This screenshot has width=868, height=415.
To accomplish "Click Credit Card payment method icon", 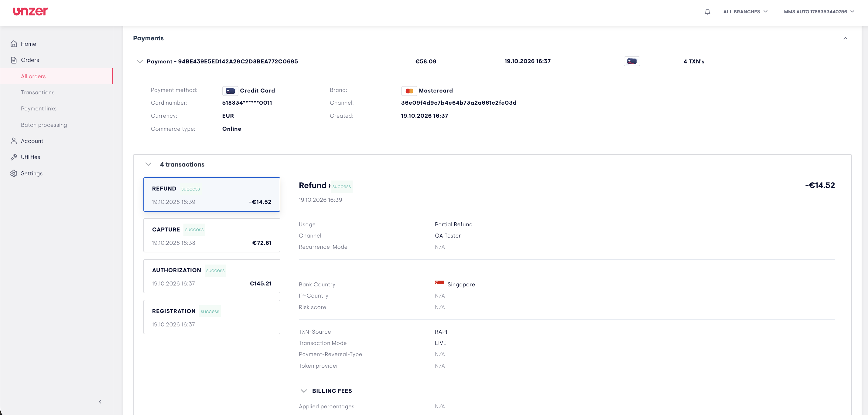I will (x=230, y=91).
